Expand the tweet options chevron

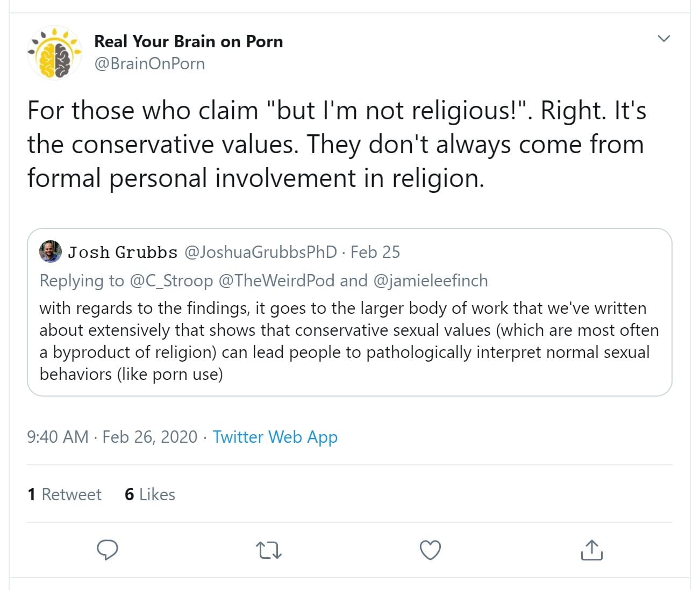point(664,38)
